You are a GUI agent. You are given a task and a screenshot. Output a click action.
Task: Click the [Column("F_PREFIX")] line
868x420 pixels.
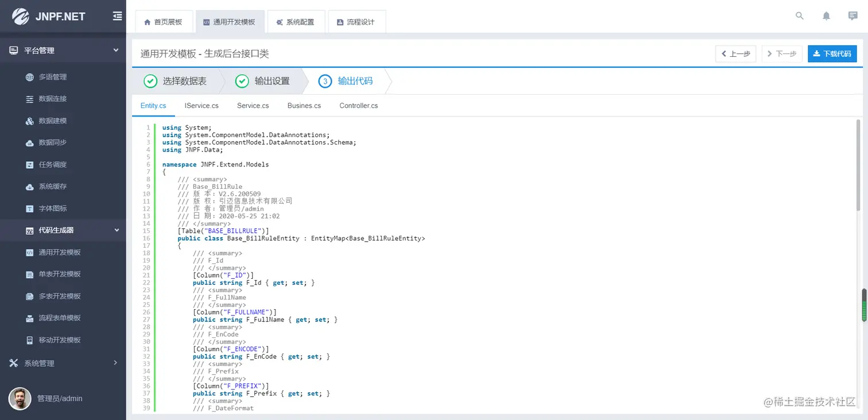231,386
